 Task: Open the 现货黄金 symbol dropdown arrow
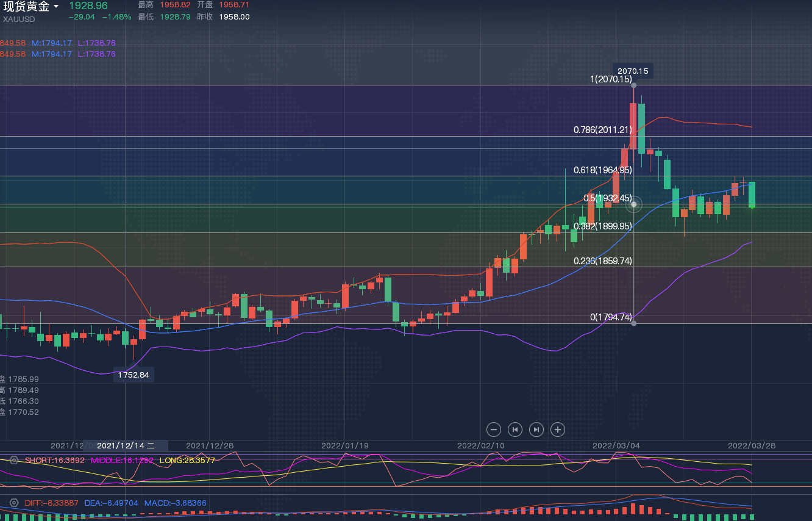[x=57, y=7]
